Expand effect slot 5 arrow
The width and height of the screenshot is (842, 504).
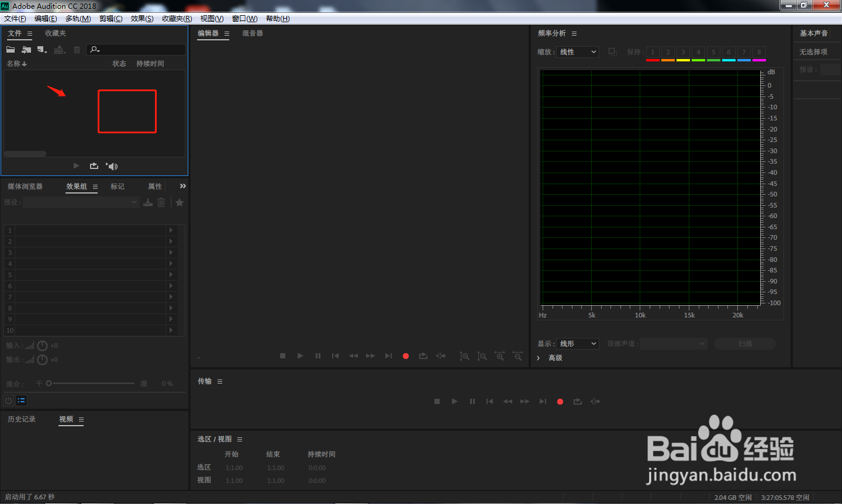(x=171, y=275)
